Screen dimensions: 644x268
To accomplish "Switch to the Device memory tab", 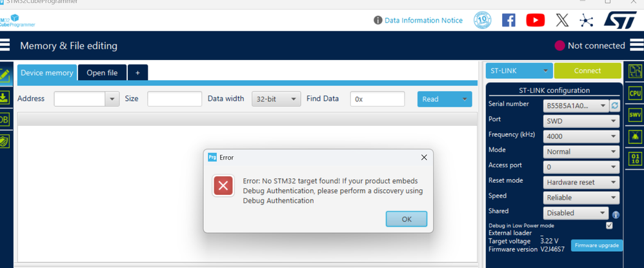I will pos(47,73).
